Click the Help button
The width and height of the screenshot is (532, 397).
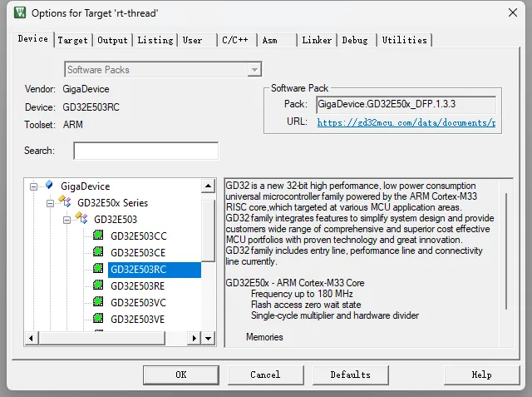click(x=482, y=375)
